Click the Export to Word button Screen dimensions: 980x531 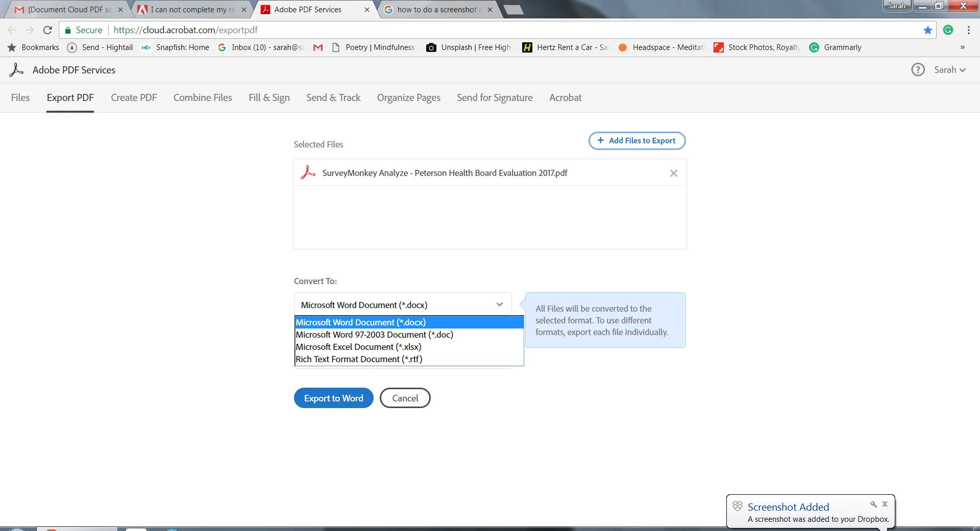pos(334,398)
